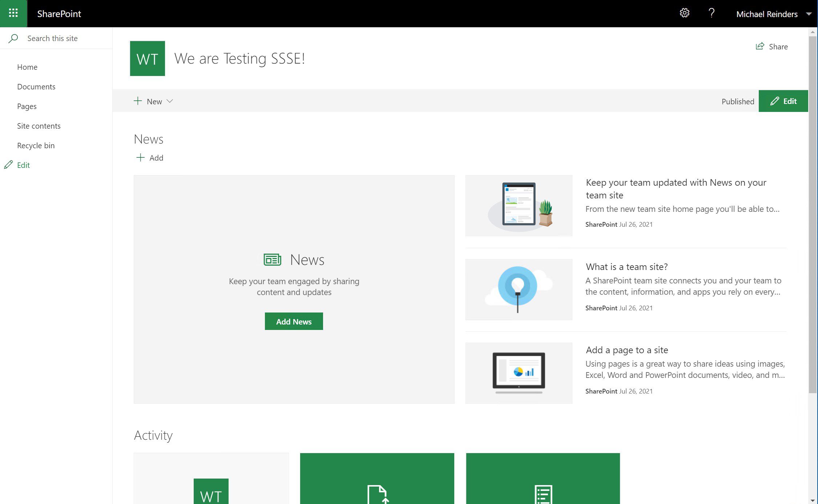818x504 pixels.
Task: Click the monitor chart news thumbnail
Action: pyautogui.click(x=519, y=373)
